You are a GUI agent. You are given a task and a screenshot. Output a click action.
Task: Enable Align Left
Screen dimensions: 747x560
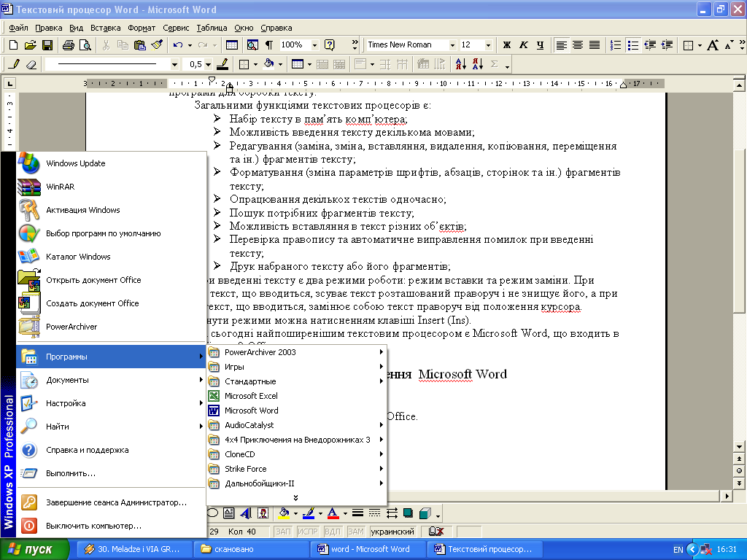pyautogui.click(x=562, y=44)
